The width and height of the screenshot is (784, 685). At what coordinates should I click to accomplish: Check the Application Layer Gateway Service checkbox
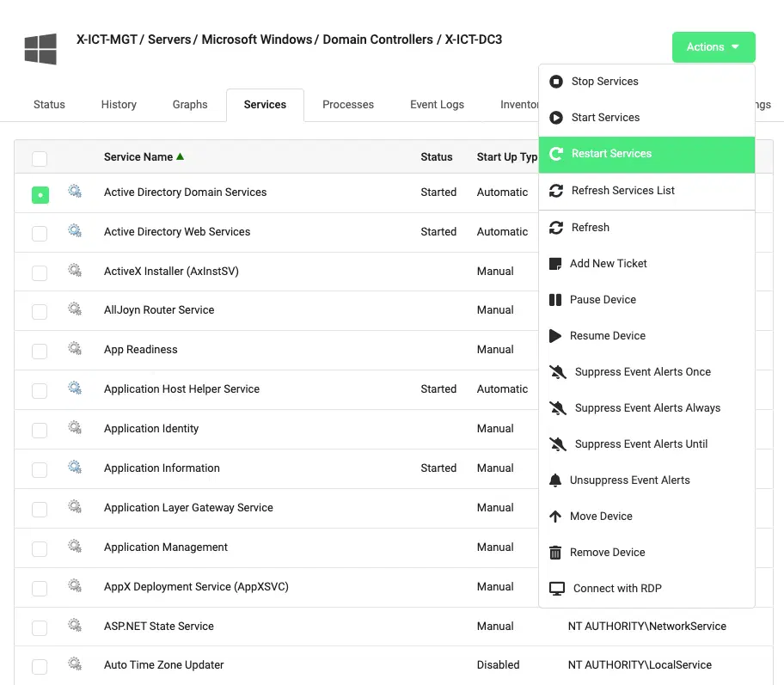pos(40,510)
